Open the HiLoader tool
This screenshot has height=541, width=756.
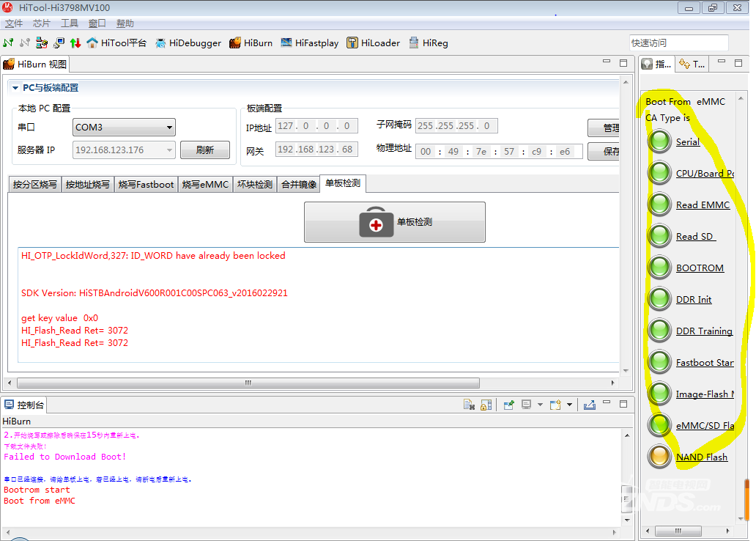click(x=374, y=43)
